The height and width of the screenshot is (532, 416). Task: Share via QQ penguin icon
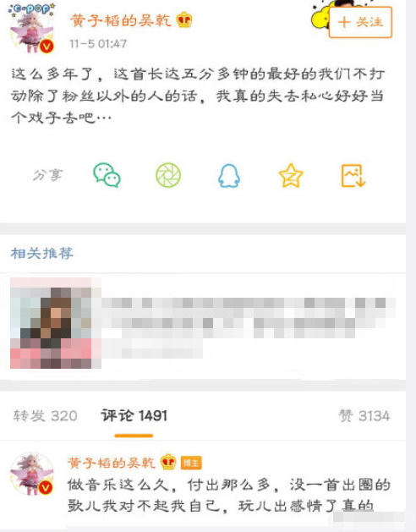(x=229, y=175)
